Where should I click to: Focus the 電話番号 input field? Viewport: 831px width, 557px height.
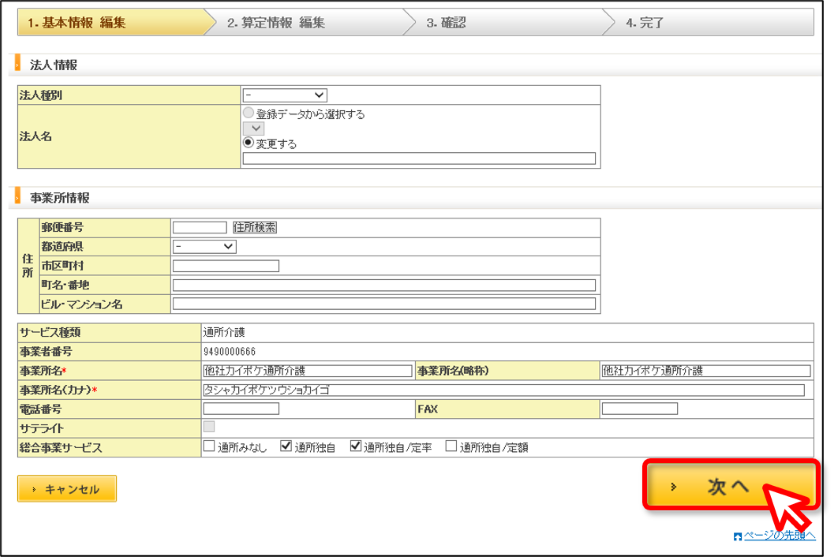point(241,409)
